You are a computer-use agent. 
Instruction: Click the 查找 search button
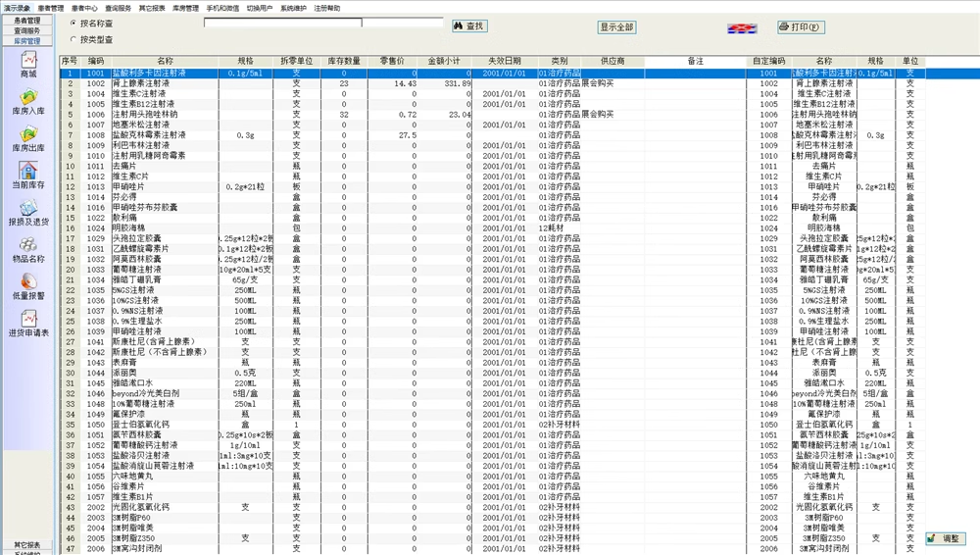(x=469, y=26)
